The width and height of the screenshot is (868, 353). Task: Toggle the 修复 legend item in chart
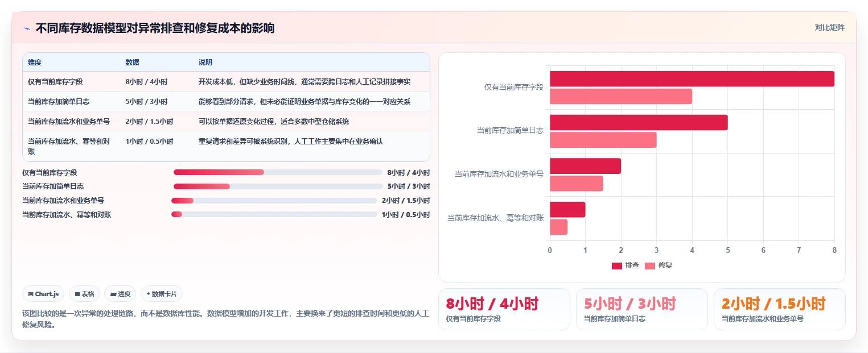[x=659, y=265]
